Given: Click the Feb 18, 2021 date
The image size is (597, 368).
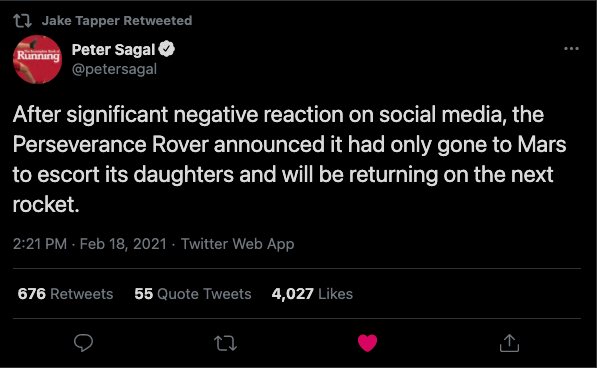Looking at the screenshot, I should (x=123, y=244).
